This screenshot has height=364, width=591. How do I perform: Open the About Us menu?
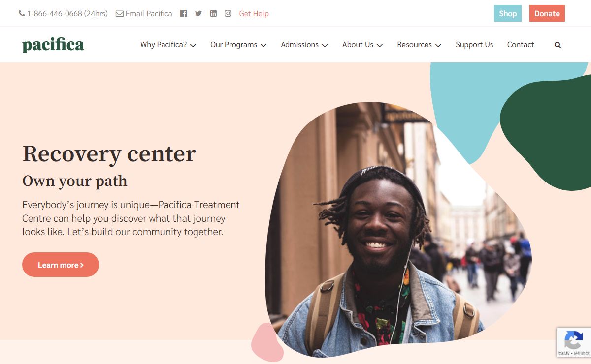tap(362, 45)
